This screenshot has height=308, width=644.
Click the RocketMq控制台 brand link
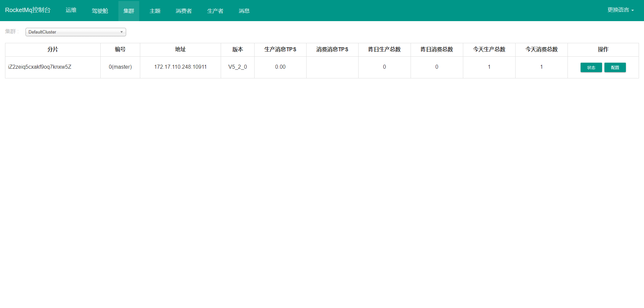(28, 10)
